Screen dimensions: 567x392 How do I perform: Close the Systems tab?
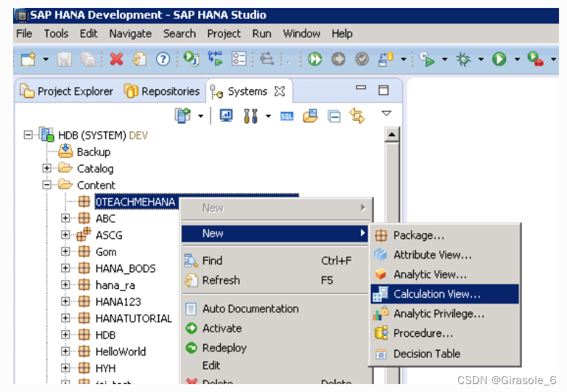coord(280,91)
